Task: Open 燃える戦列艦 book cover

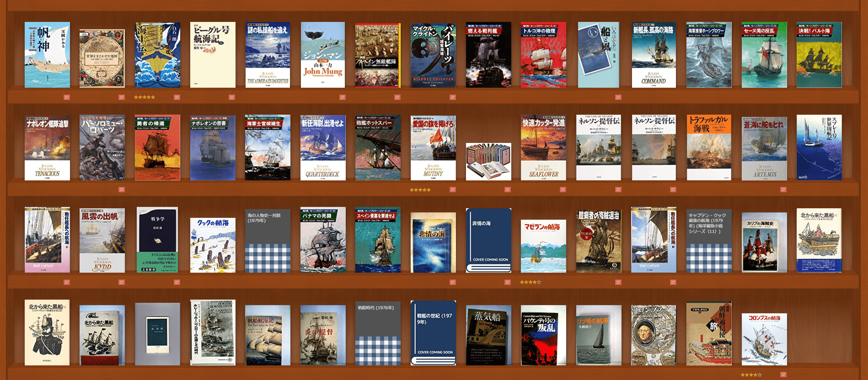Action: click(488, 55)
